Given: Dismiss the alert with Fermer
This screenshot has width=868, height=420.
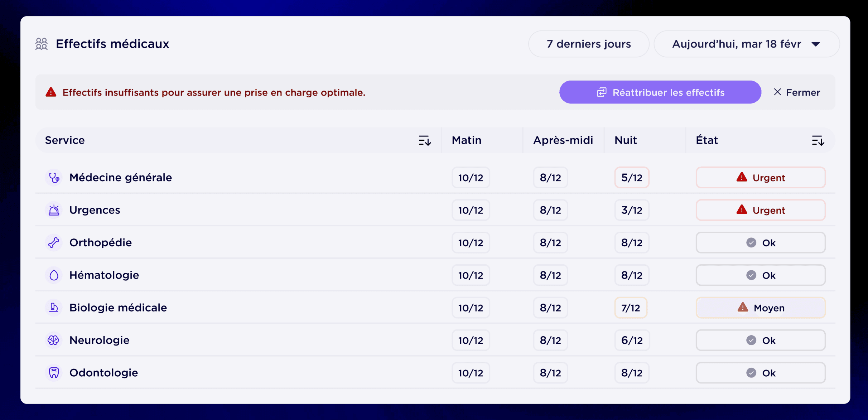Looking at the screenshot, I should coord(797,92).
